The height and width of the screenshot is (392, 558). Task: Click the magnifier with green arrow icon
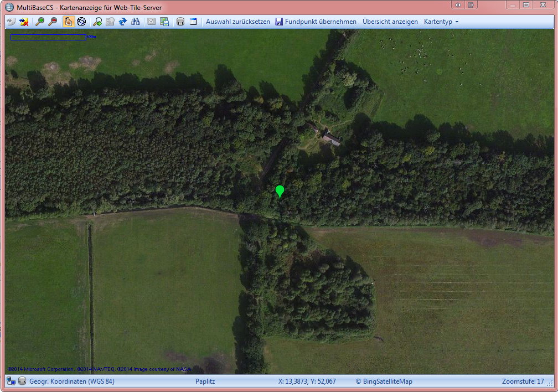tap(97, 22)
